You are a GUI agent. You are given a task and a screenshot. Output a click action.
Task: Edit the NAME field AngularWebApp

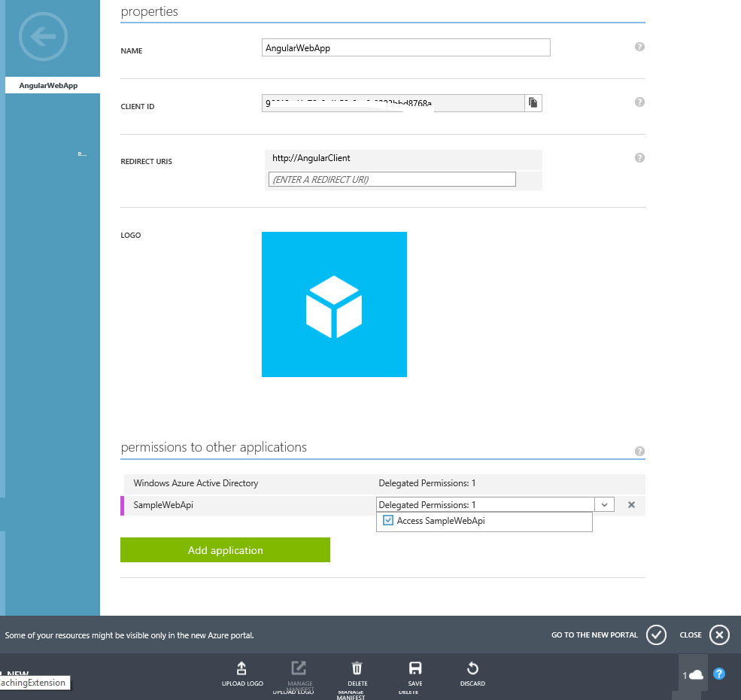[406, 47]
